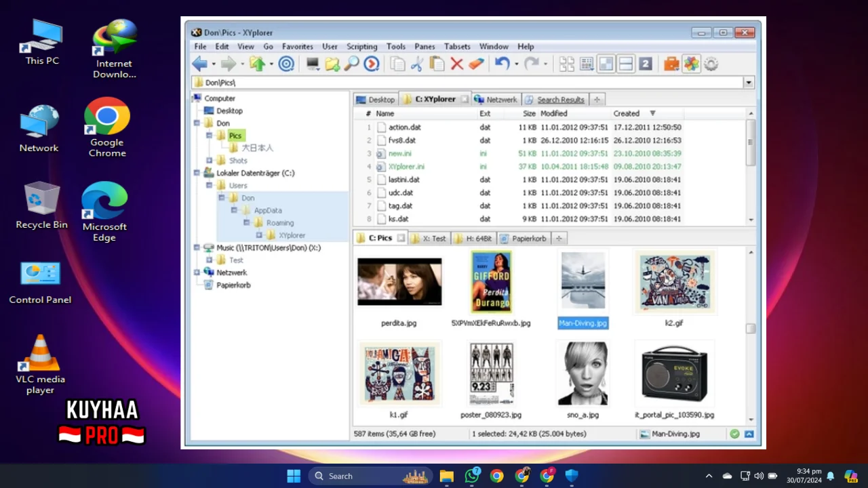This screenshot has height=488, width=868.
Task: Click the Don\Pics\ address bar field
Action: (467, 83)
